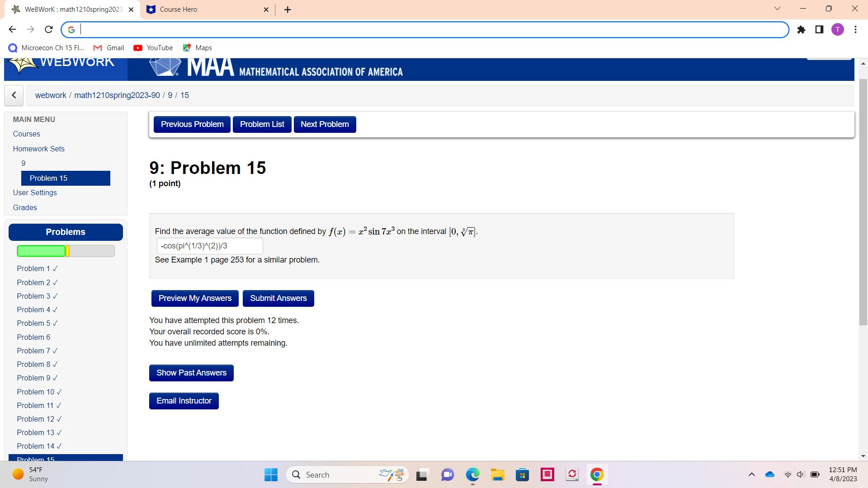Open YouTube from the bookmarks bar
The image size is (868, 488).
[153, 47]
